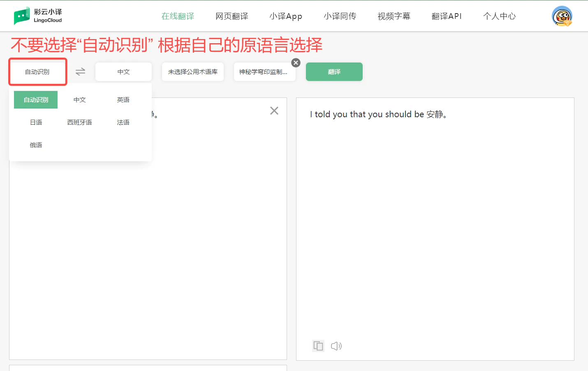The height and width of the screenshot is (371, 588).
Task: Click inside the source text area
Action: [x=148, y=247]
